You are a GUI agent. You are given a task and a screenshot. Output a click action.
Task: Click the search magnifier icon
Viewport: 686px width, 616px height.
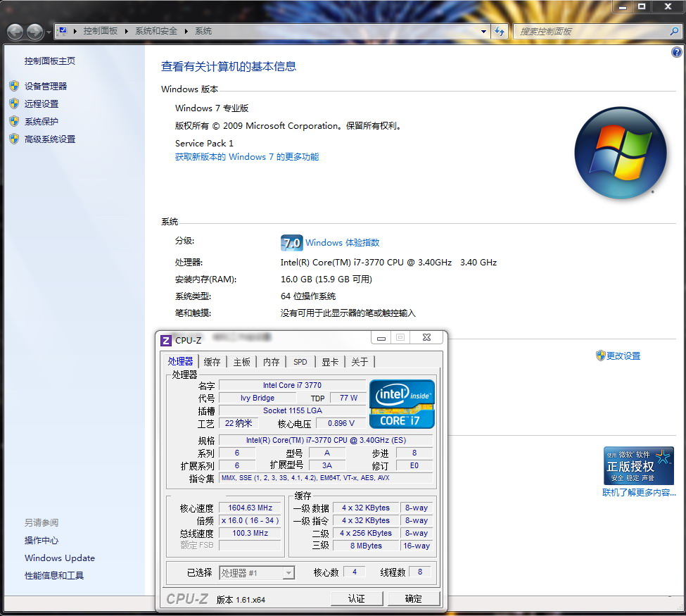point(674,32)
